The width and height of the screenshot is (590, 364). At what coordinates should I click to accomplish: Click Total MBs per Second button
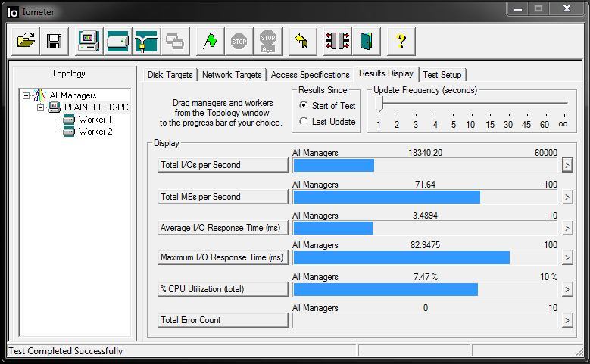coord(223,197)
